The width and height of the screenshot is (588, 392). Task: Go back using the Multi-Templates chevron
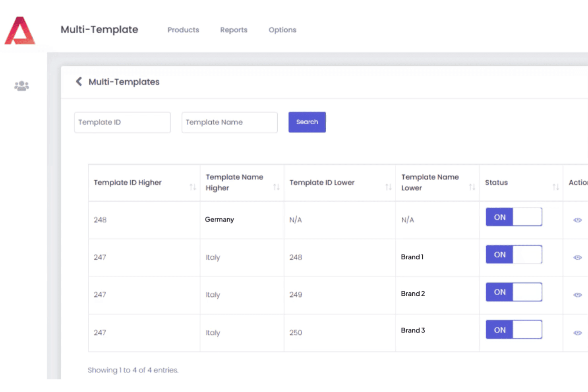click(x=79, y=81)
